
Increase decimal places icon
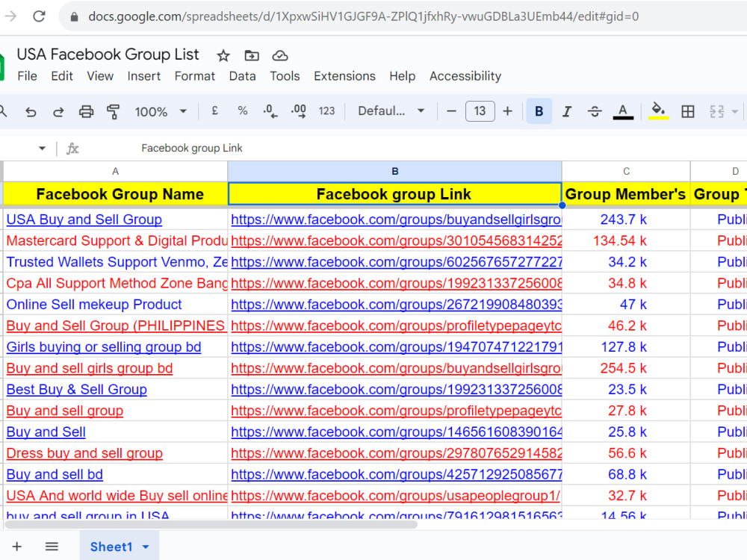point(299,111)
